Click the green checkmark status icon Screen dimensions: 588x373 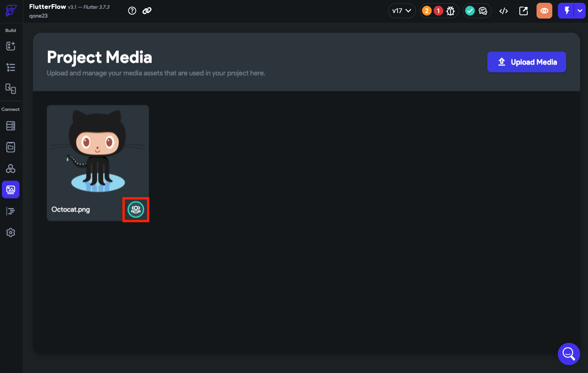point(470,11)
